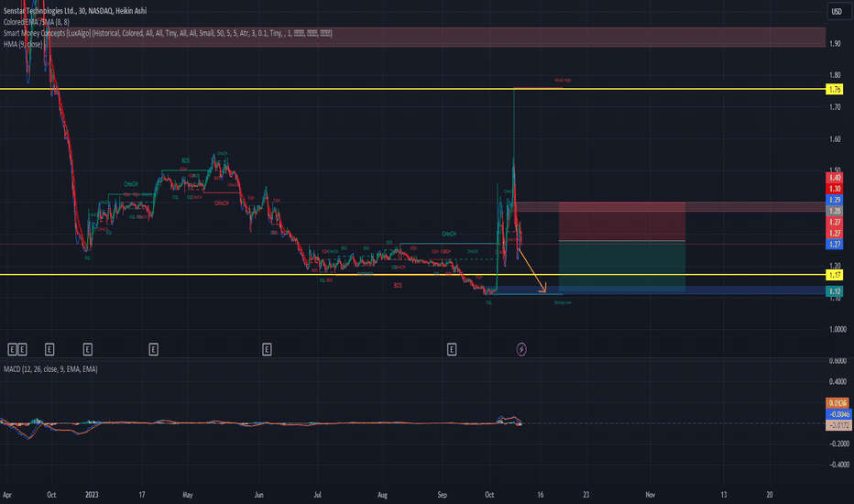Select the MACD (12, 26, close, 9, EMA, EMA) label
The height and width of the screenshot is (504, 854).
click(x=50, y=369)
